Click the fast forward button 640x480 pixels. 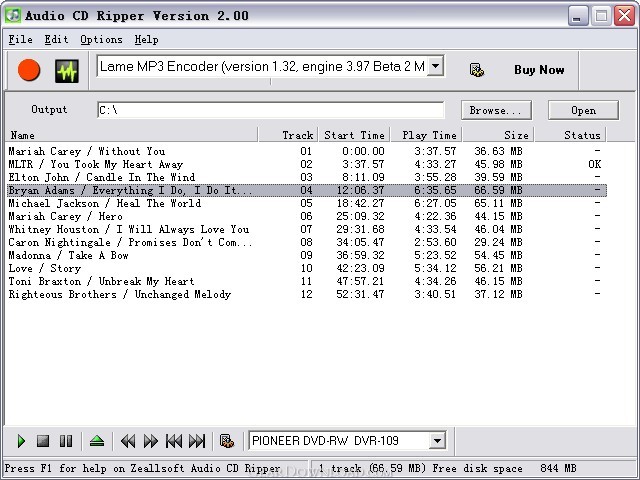[151, 441]
